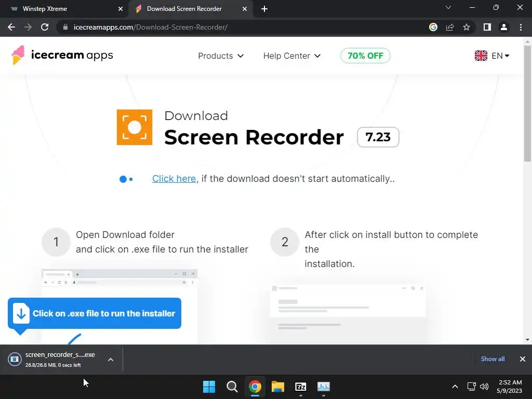Image resolution: width=532 pixels, height=399 pixels.
Task: Click the page vertical scrollbar
Action: click(x=527, y=104)
